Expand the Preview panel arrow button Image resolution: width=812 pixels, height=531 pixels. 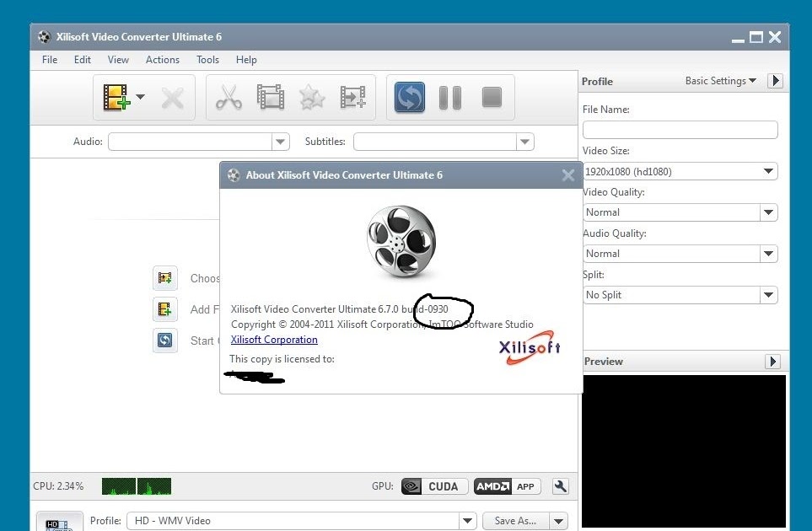point(772,362)
